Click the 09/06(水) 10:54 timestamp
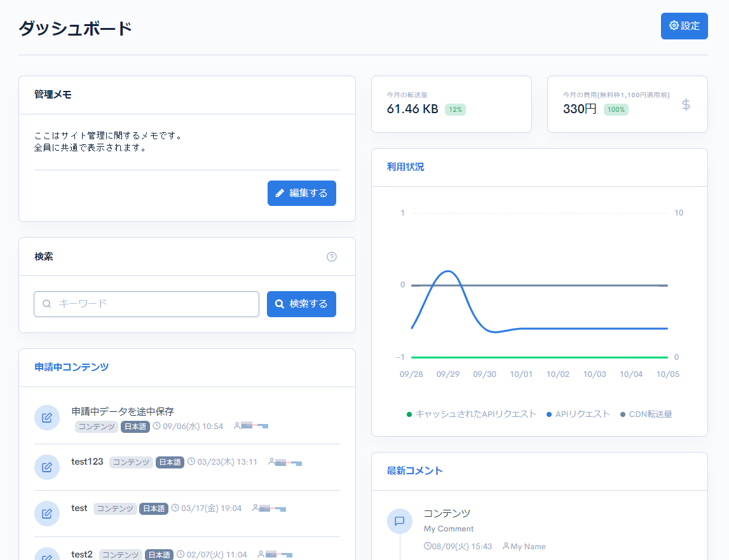 pos(193,427)
